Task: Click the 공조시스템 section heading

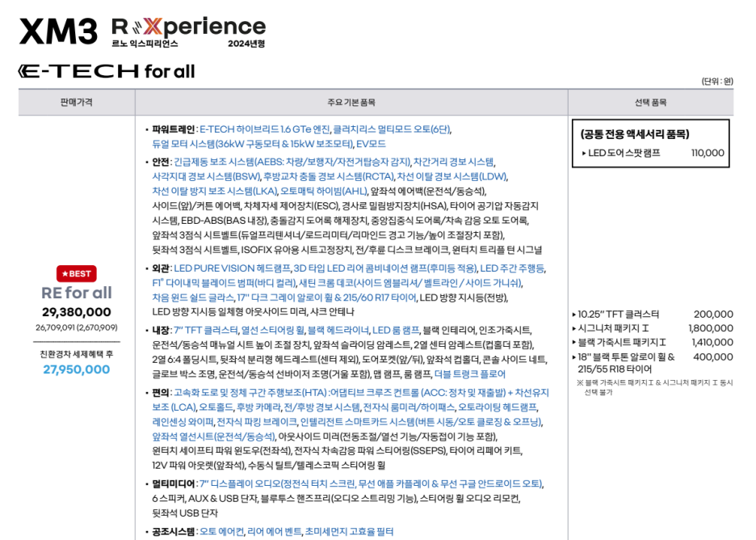Action: pos(173,531)
